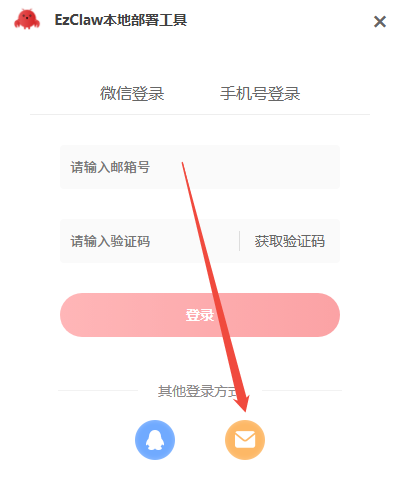The height and width of the screenshot is (480, 400).
Task: Click the 其他登录方式 label
Action: (x=199, y=391)
